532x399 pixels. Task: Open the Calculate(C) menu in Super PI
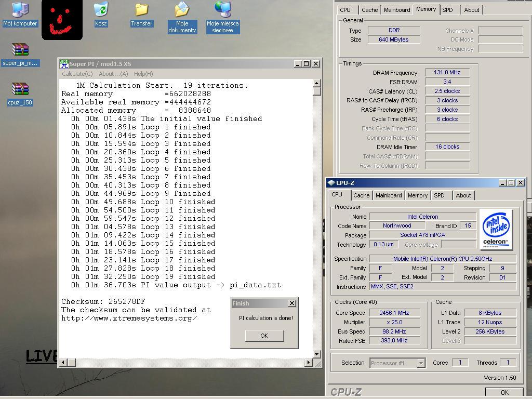coord(77,74)
